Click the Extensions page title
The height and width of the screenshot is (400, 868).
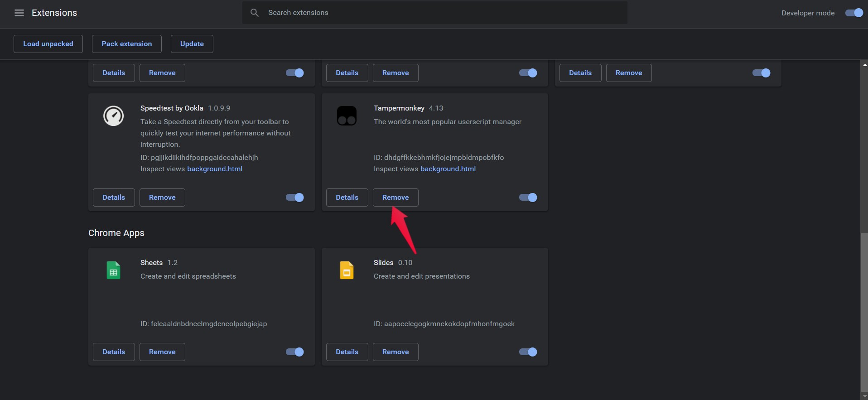pyautogui.click(x=54, y=13)
